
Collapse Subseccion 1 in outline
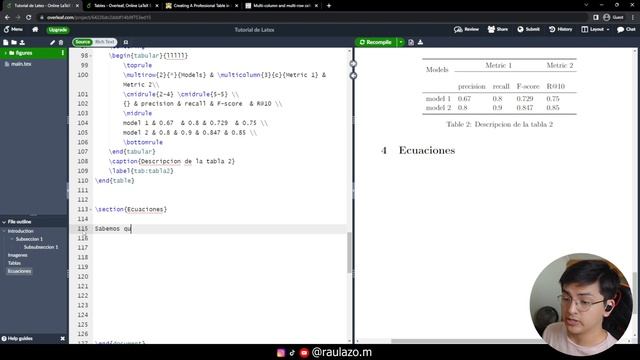12,239
